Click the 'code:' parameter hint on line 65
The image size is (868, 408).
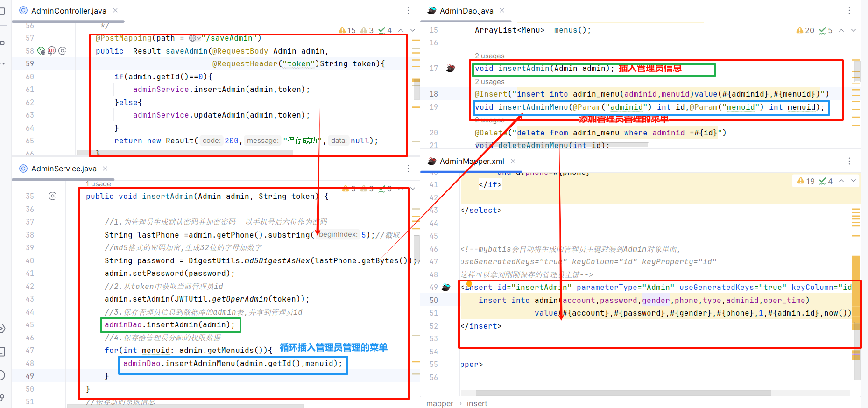[x=211, y=141]
